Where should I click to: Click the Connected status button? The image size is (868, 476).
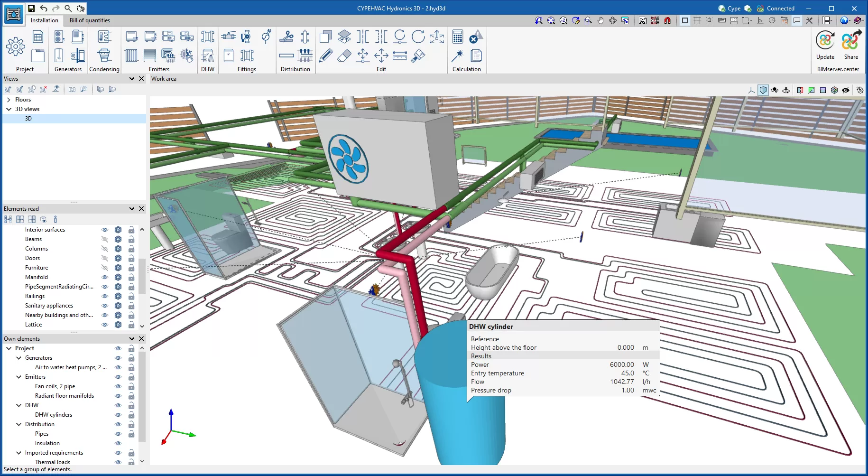point(776,8)
